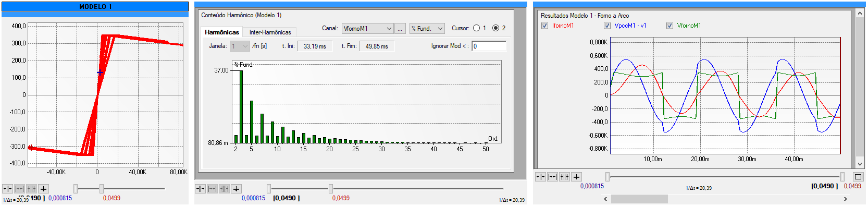This screenshot has height=206, width=868.
Task: Uncheck the IfornoM1 signal checkbox
Action: coord(544,26)
